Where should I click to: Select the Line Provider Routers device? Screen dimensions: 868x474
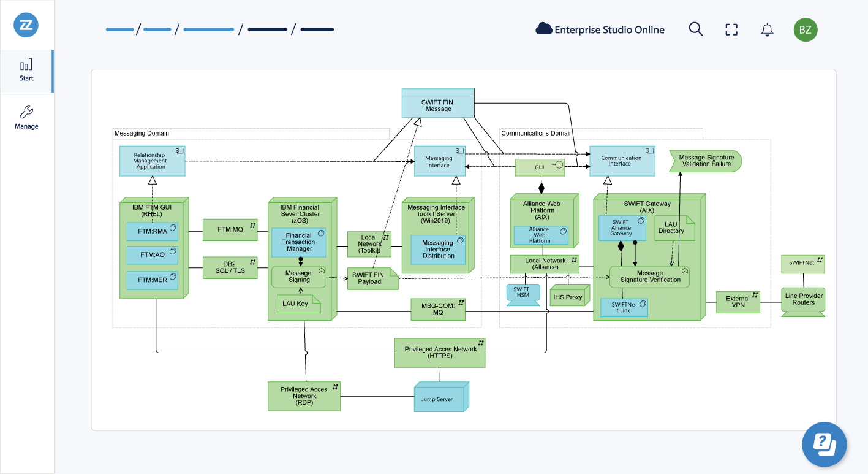[x=803, y=300]
